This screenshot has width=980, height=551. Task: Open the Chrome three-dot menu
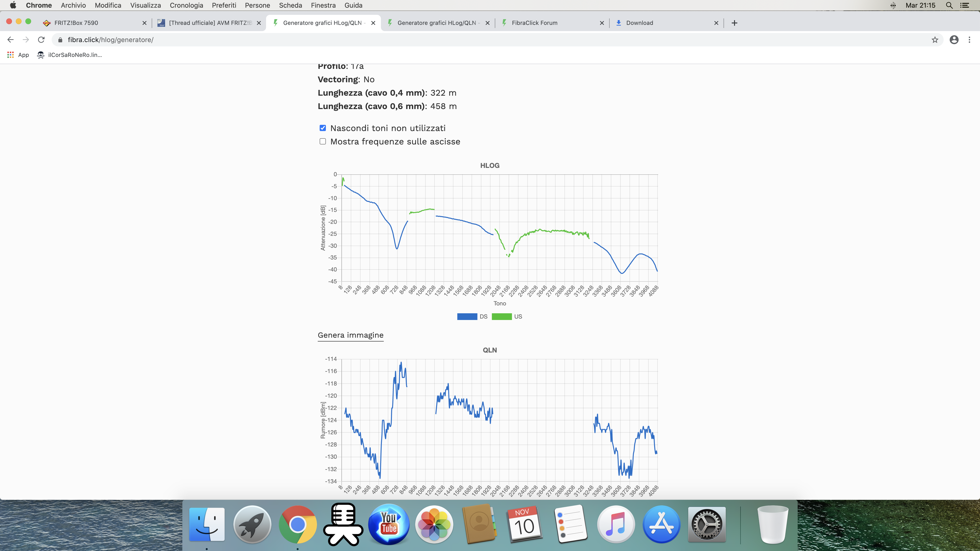(969, 39)
